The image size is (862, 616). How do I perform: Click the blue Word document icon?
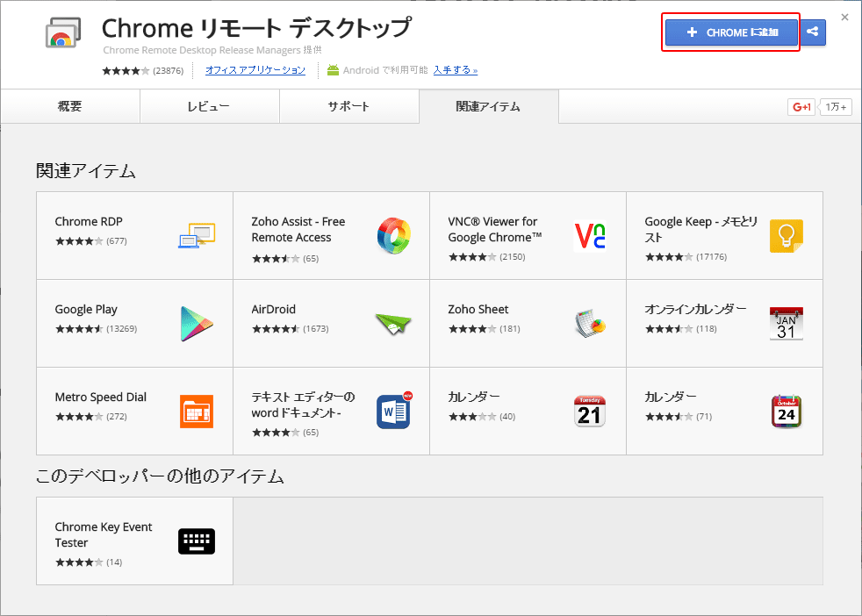pyautogui.click(x=395, y=410)
